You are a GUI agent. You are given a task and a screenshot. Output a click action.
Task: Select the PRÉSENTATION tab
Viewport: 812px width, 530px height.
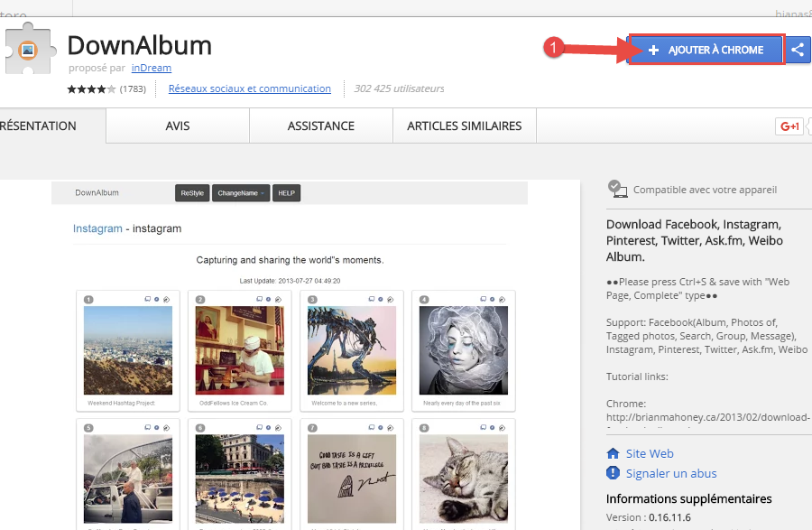[51, 126]
